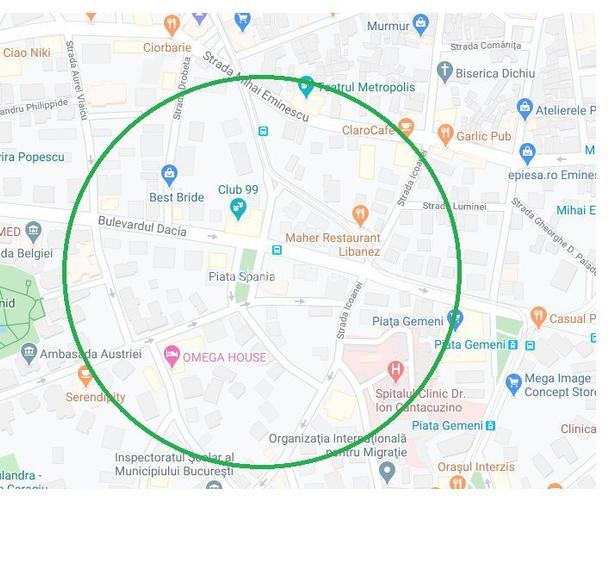This screenshot has height=563, width=616.
Task: Click the Biserica Dichiu church cross icon
Action: pos(445,72)
